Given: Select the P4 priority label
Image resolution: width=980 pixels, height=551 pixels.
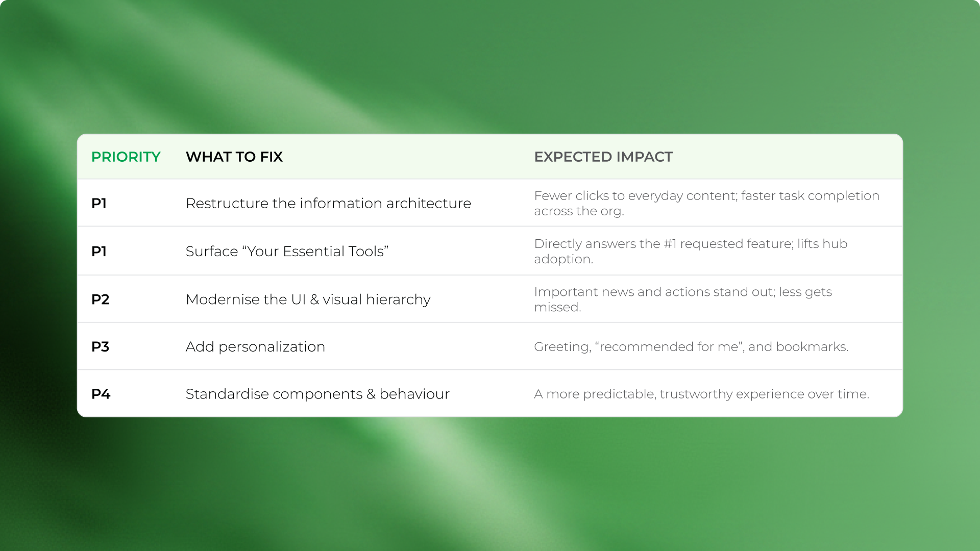Looking at the screenshot, I should point(101,394).
